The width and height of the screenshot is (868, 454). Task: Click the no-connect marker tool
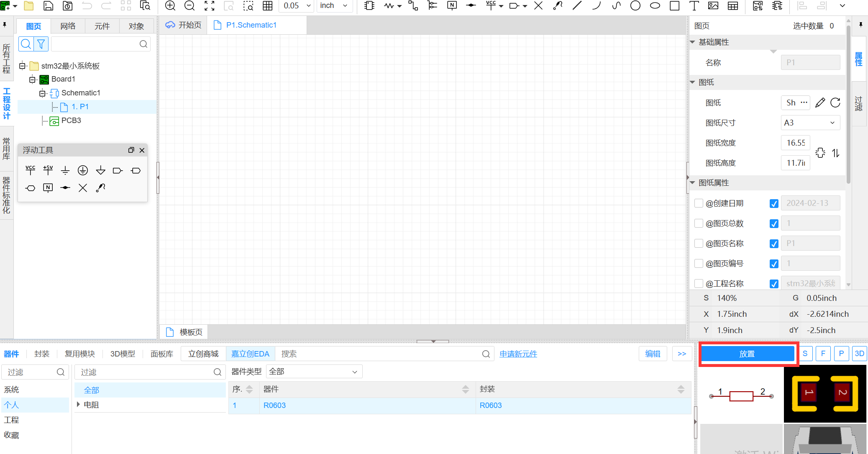click(83, 187)
